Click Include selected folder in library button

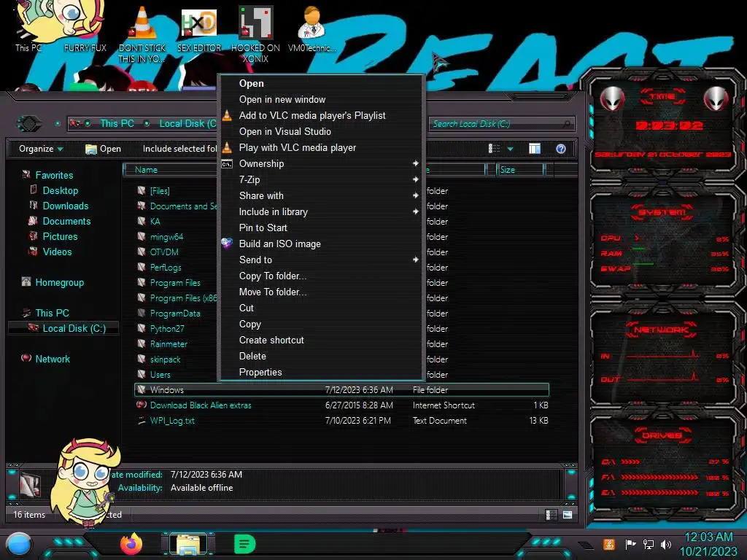tap(179, 149)
